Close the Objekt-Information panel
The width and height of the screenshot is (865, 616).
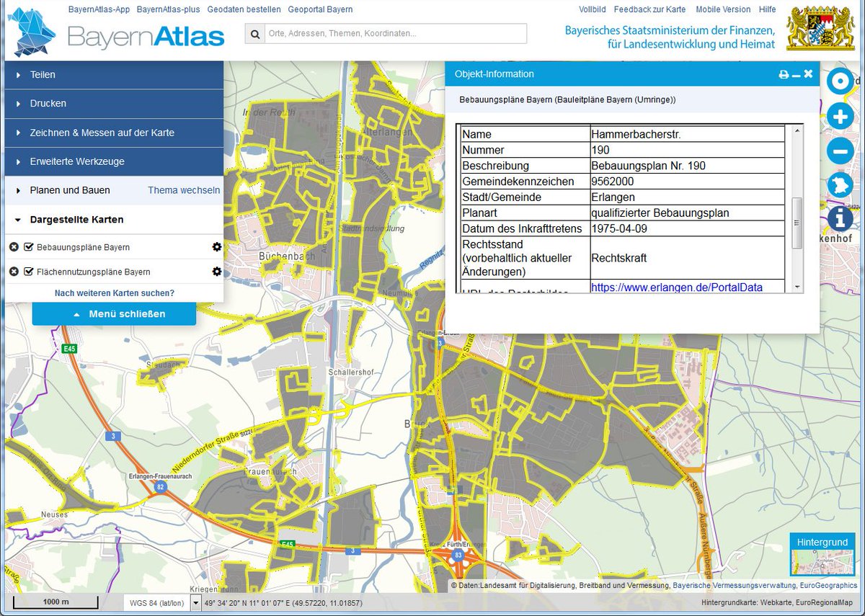[808, 73]
